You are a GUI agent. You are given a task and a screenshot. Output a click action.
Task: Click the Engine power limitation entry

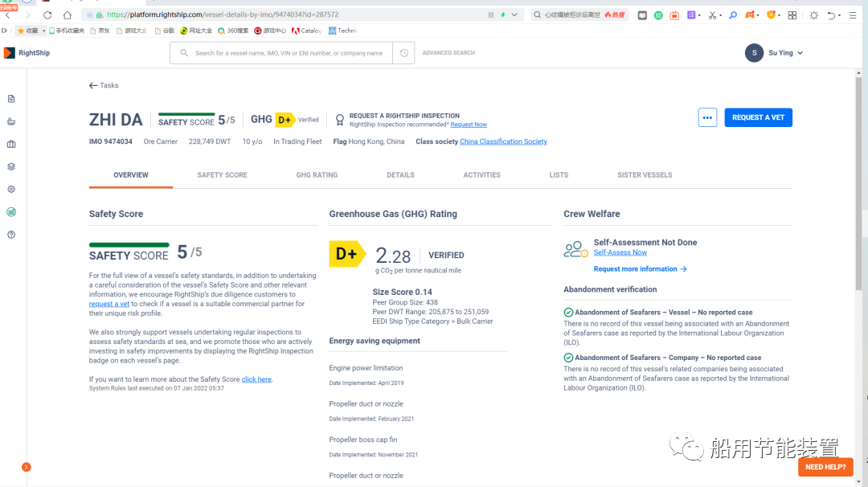coord(366,368)
